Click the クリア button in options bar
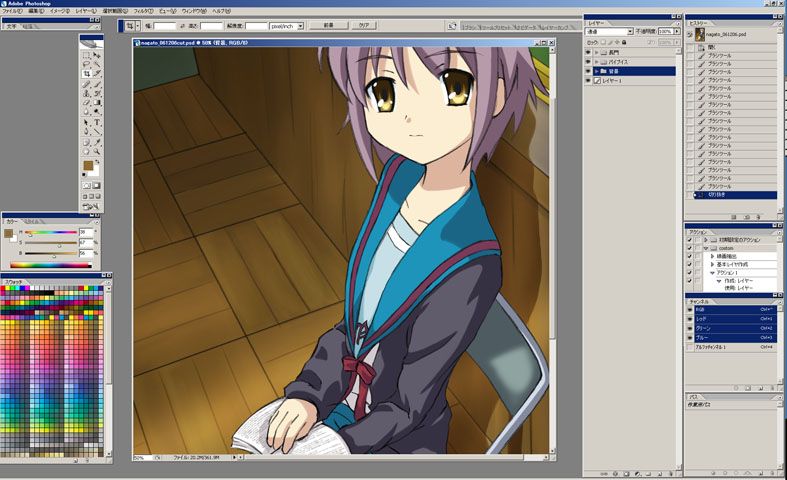787x480 pixels. (363, 25)
